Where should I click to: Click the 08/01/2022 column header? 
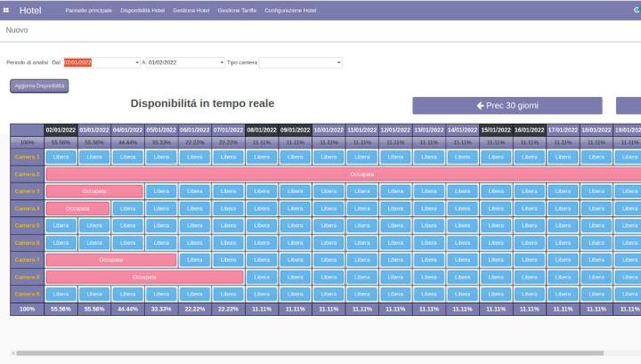click(262, 130)
